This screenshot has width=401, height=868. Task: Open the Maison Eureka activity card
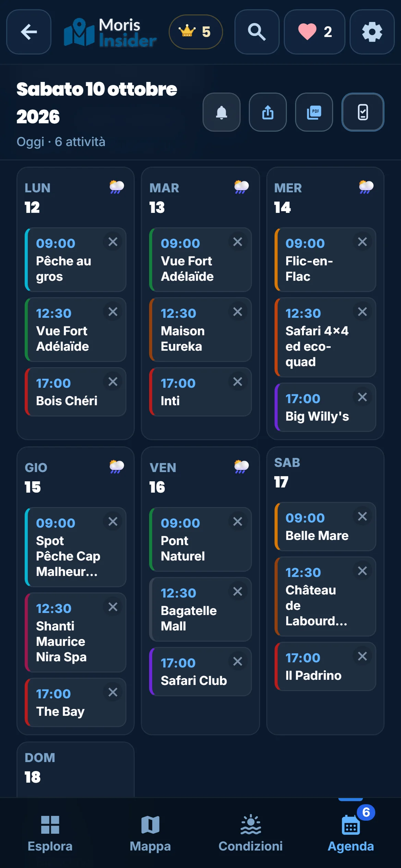click(x=200, y=330)
